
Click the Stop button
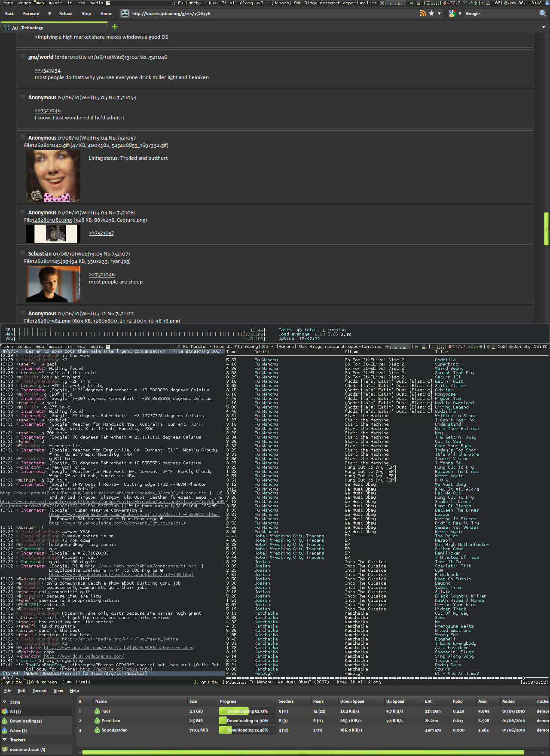click(86, 14)
